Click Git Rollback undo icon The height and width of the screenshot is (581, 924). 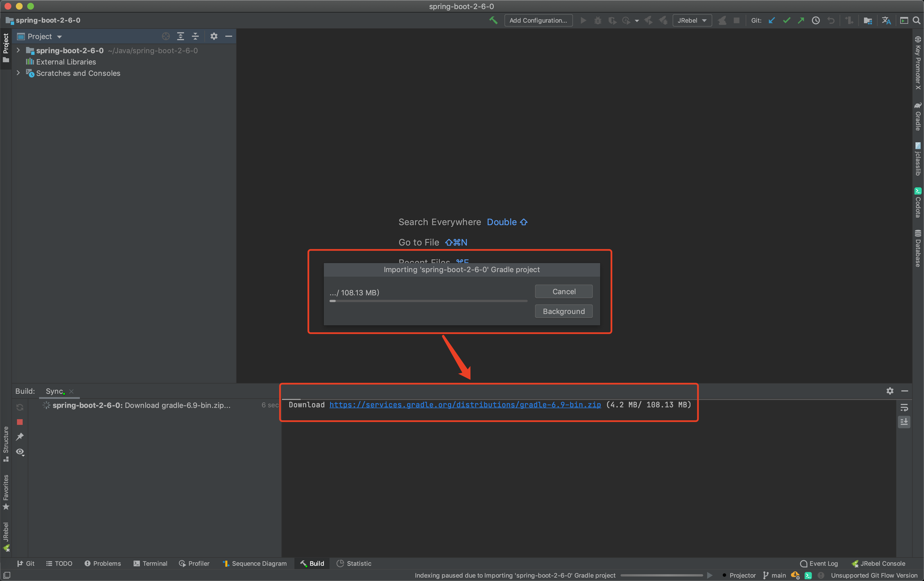pos(831,20)
